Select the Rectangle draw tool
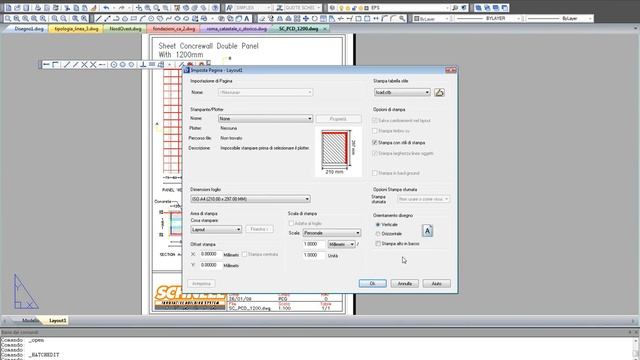This screenshot has height=360, width=640. pos(133,18)
